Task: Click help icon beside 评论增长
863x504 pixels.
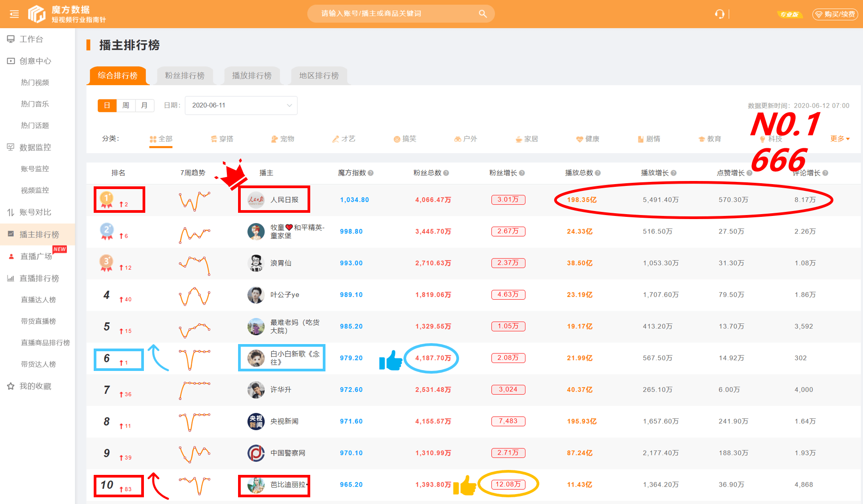Action: (825, 173)
